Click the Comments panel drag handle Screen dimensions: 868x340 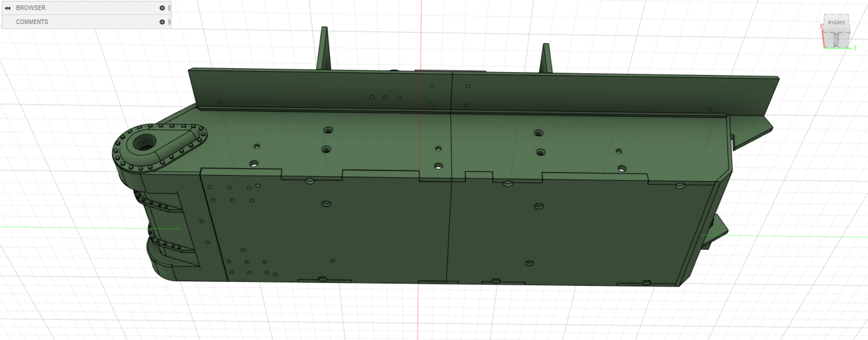click(169, 22)
